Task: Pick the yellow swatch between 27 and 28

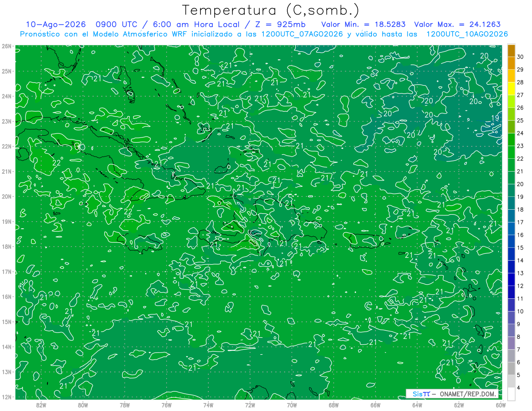Action: 511,88
